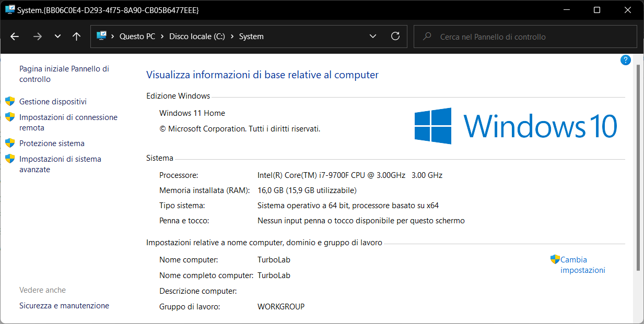Screen dimensions: 644x324
Task: Click the shield icon beside Gestione dispositivi
Action: click(10, 101)
